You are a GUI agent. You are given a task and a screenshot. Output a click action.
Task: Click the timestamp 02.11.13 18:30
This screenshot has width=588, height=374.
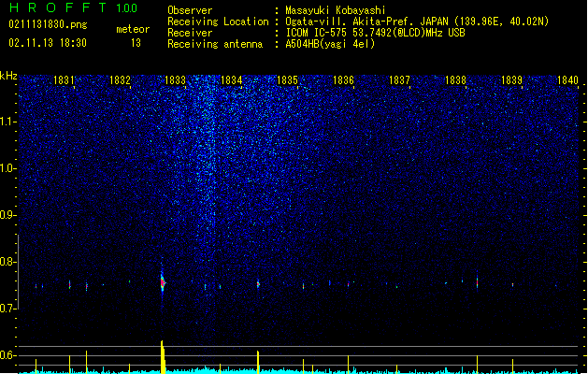tap(48, 43)
